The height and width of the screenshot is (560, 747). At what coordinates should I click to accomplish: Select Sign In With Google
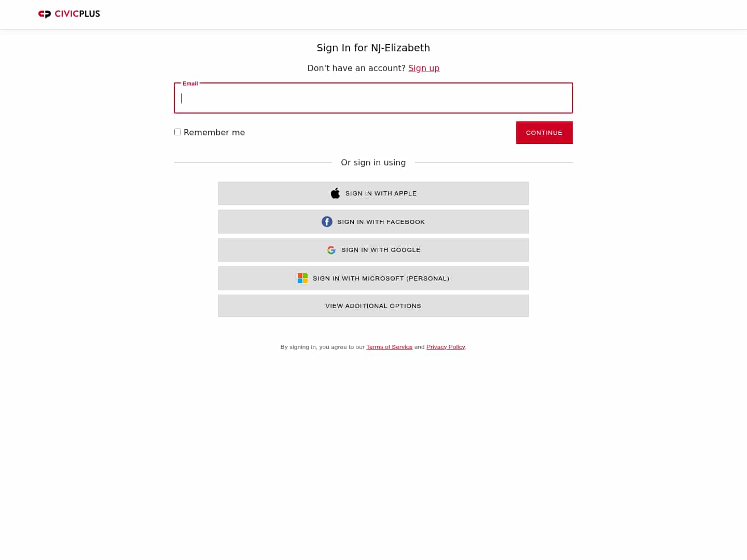pyautogui.click(x=373, y=250)
